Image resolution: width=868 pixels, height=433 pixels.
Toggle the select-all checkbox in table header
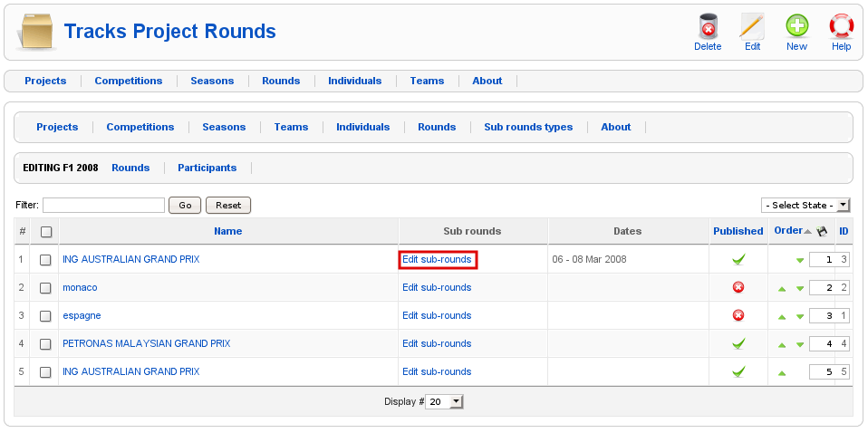[46, 232]
